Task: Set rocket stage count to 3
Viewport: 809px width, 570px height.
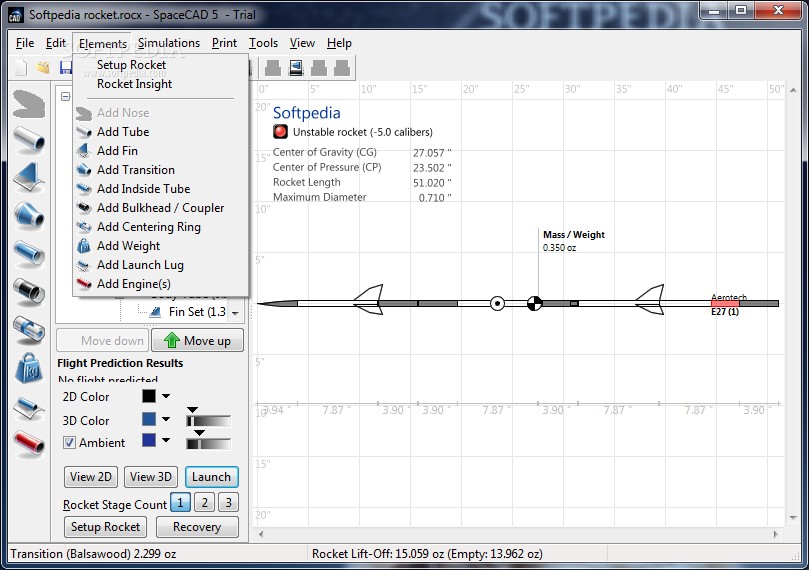Action: [x=229, y=502]
